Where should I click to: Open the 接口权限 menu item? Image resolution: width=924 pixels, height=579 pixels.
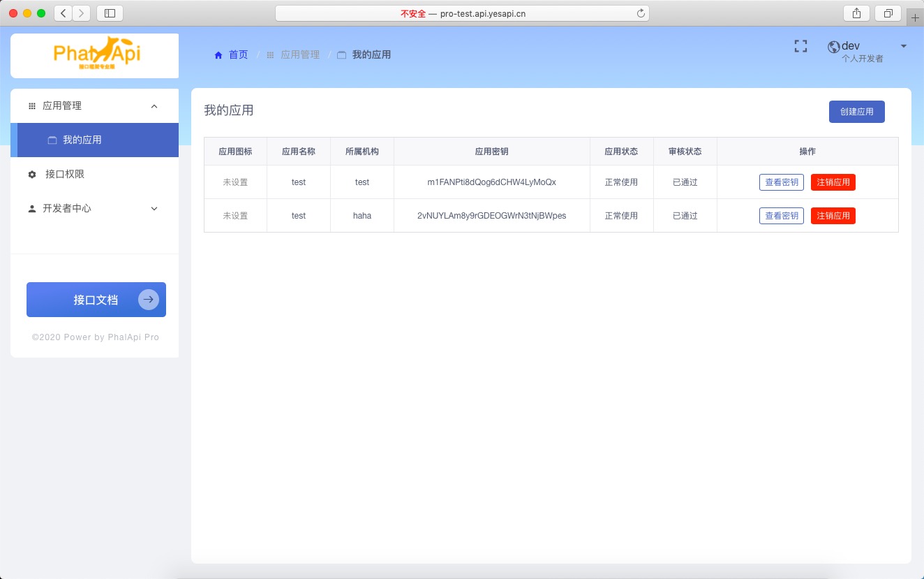(x=65, y=174)
